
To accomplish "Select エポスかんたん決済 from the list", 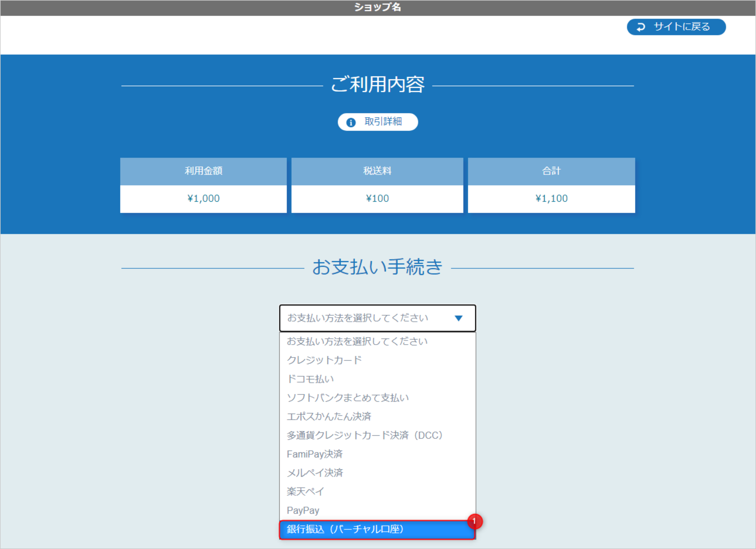I will (330, 416).
